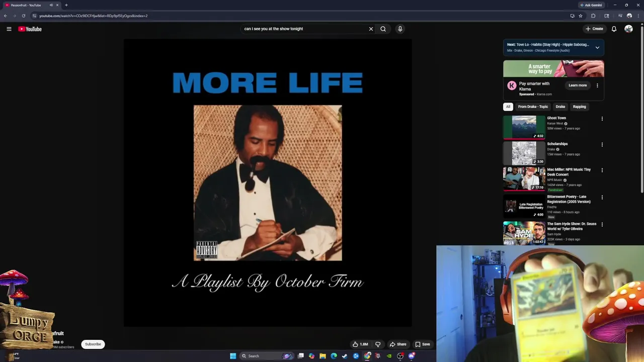Open the Klarna channel avatar icon

512,86
